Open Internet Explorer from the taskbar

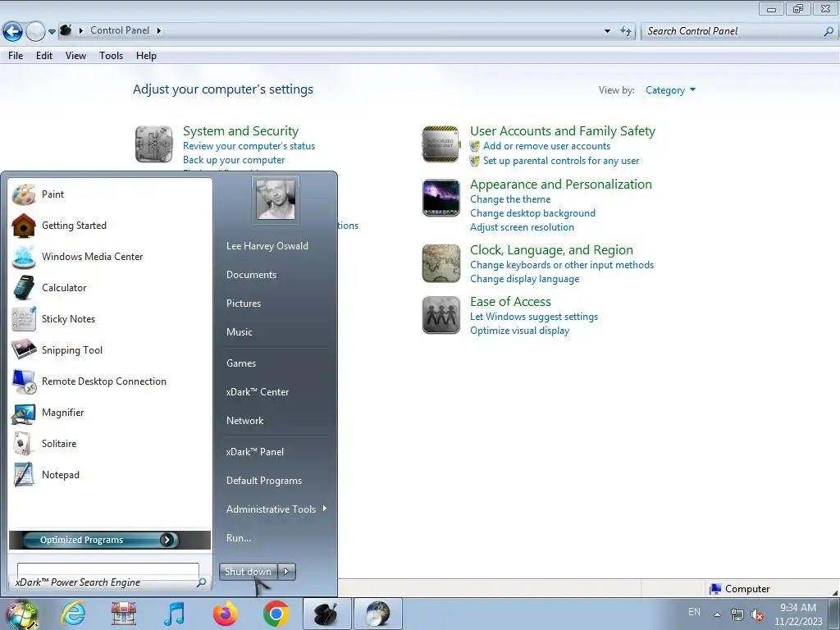pyautogui.click(x=73, y=614)
